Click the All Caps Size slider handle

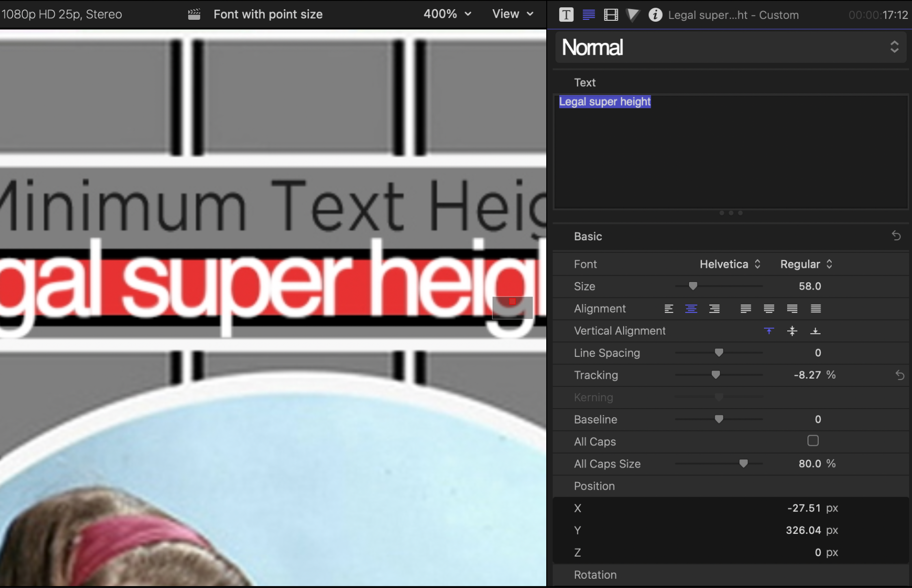click(744, 464)
